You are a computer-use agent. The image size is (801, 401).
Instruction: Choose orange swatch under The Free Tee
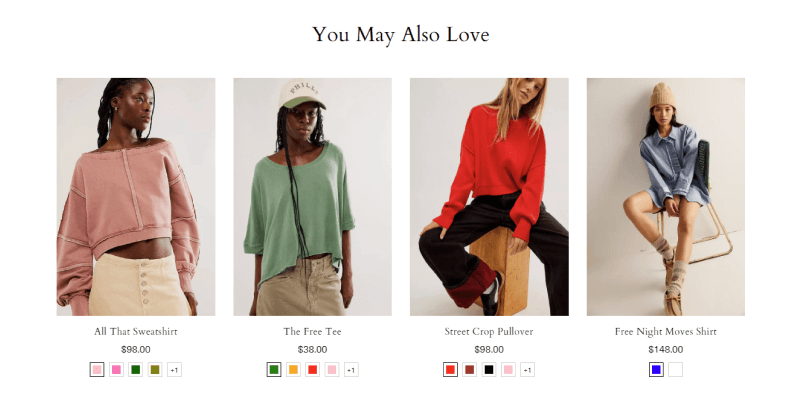click(x=293, y=369)
